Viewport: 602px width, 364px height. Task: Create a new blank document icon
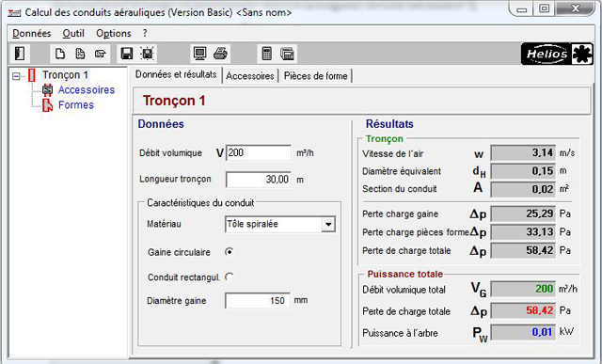click(x=60, y=54)
